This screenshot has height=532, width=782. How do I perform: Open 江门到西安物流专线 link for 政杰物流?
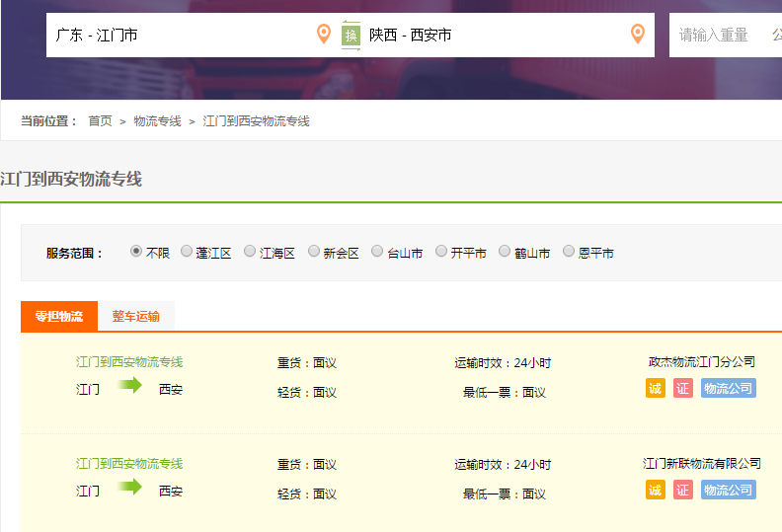[129, 362]
